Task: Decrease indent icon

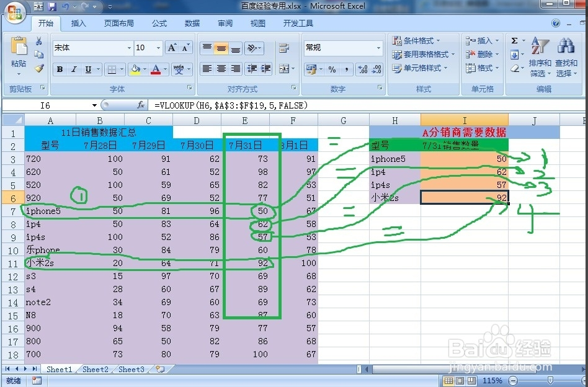Action: pyautogui.click(x=252, y=69)
